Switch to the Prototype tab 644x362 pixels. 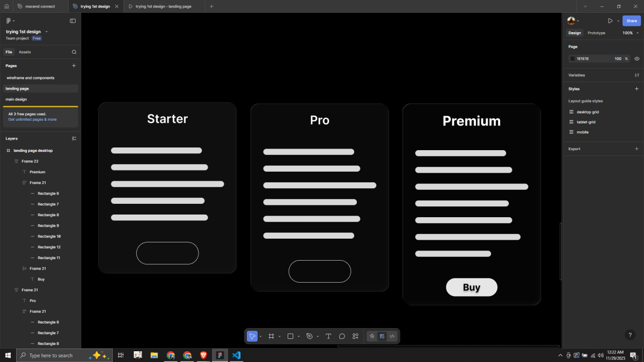point(596,33)
